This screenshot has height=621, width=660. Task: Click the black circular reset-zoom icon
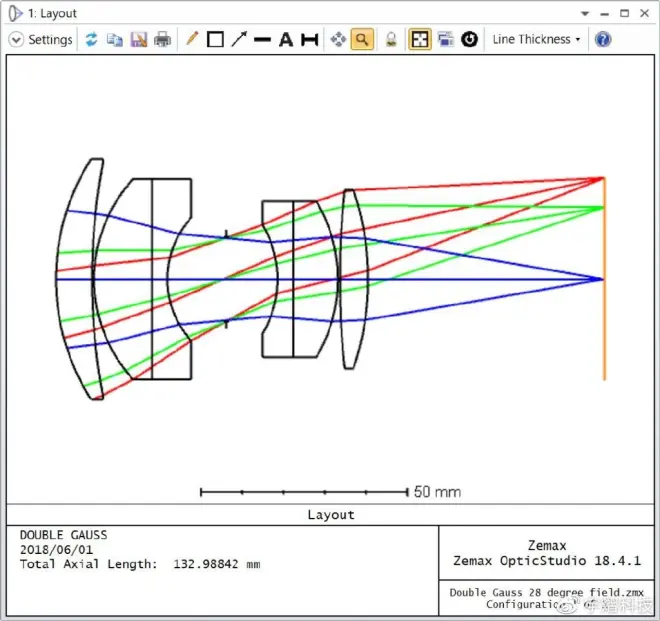click(x=469, y=40)
